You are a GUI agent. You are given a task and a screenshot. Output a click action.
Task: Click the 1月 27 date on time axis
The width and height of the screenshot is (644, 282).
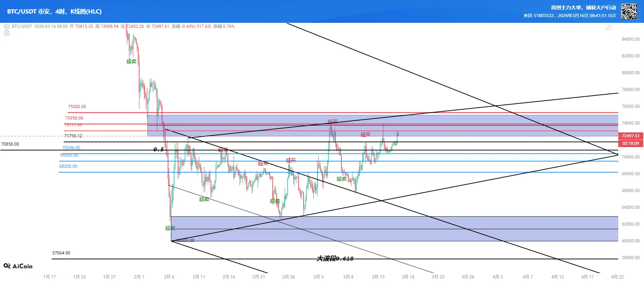tap(109, 277)
